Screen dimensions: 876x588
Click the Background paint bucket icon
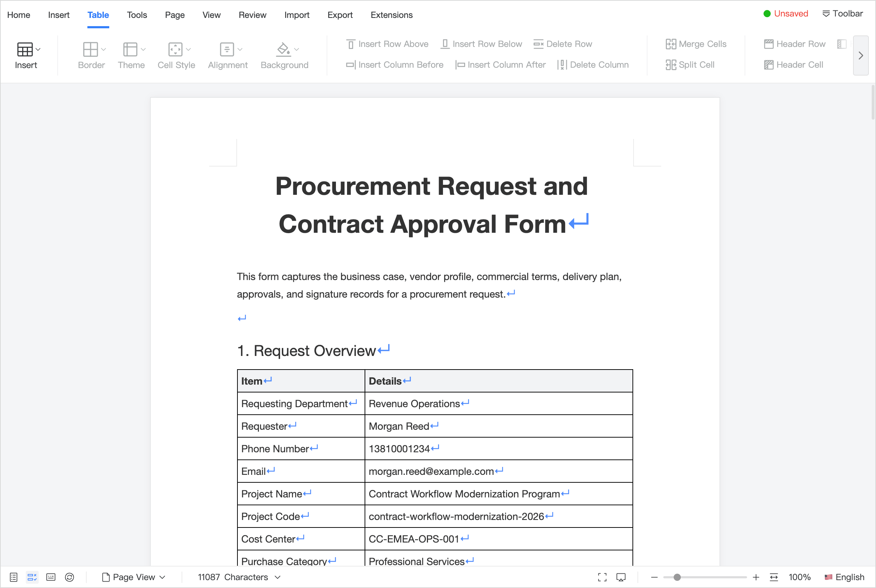click(283, 49)
